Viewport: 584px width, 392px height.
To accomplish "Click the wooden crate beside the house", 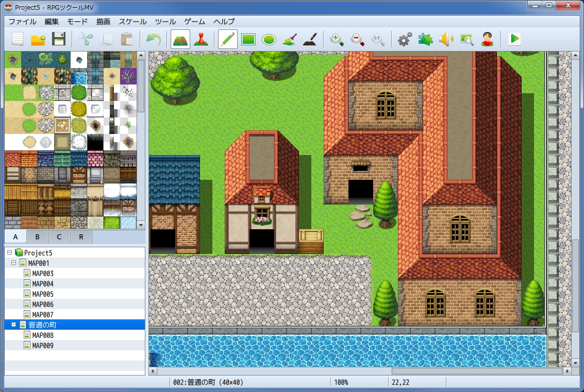I will [311, 241].
